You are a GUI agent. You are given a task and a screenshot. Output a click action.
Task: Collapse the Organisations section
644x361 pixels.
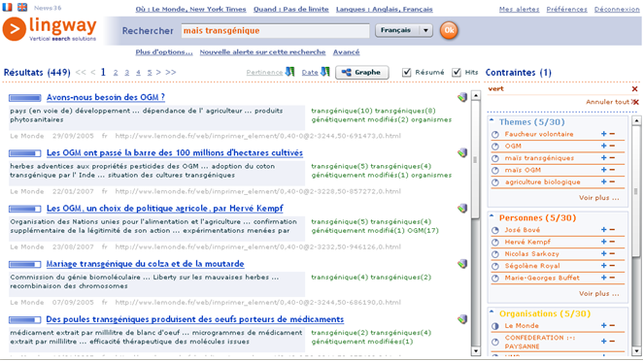pos(491,312)
